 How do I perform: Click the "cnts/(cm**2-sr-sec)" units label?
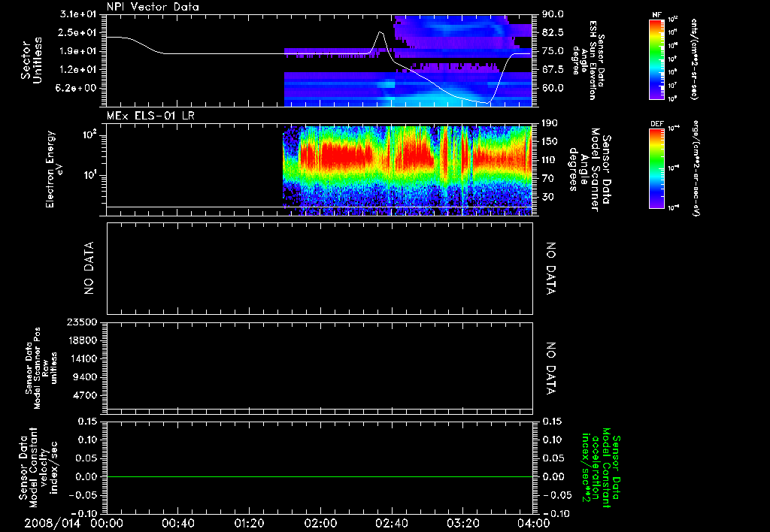click(694, 59)
